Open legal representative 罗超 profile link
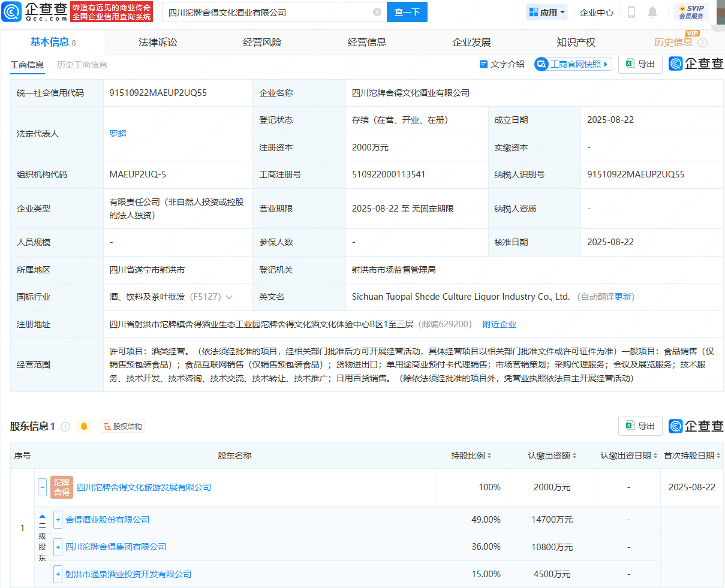 click(x=118, y=133)
